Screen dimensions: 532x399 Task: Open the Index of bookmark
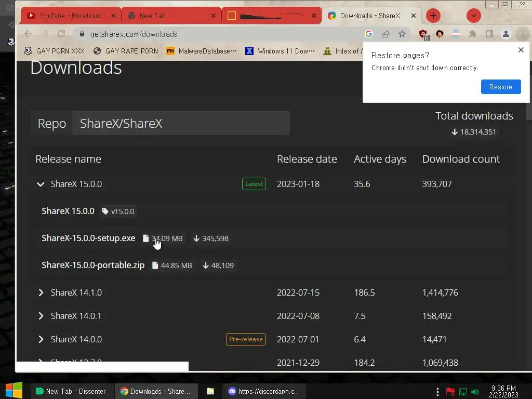[343, 51]
